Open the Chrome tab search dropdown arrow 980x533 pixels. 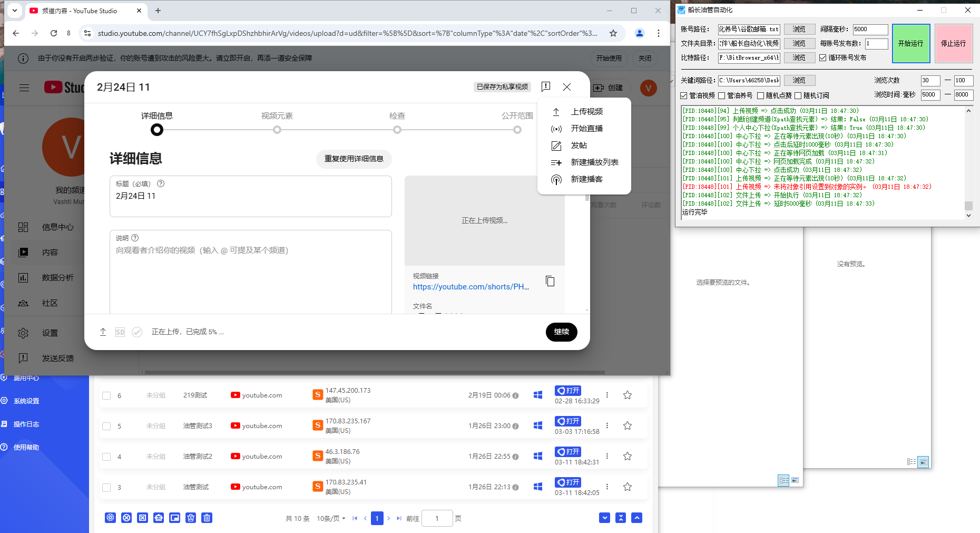[x=15, y=10]
